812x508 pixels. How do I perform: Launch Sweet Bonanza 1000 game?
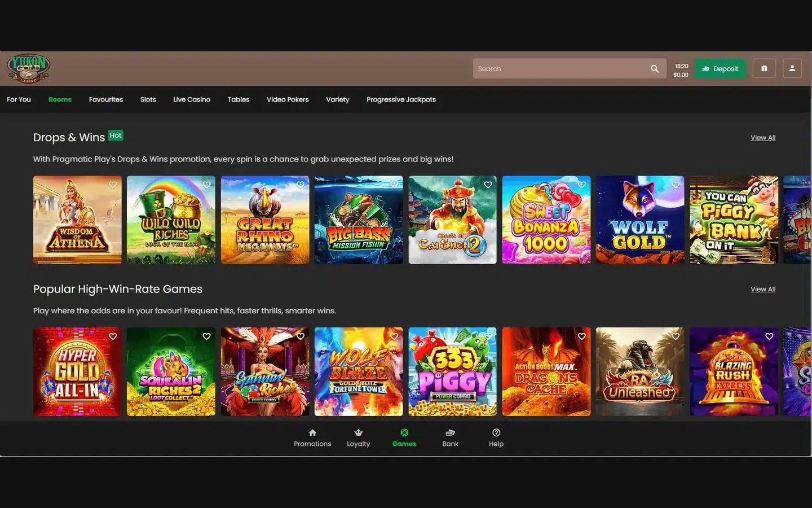click(546, 220)
